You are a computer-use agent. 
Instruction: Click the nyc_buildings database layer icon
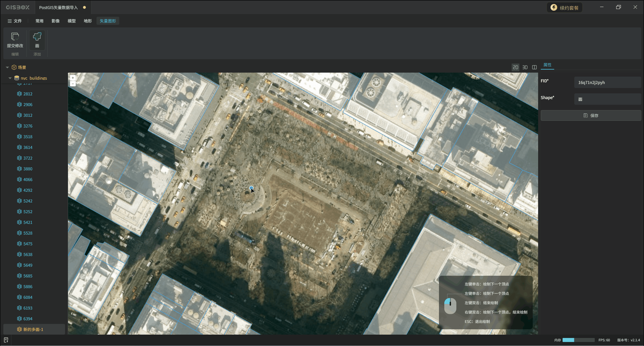pos(17,78)
